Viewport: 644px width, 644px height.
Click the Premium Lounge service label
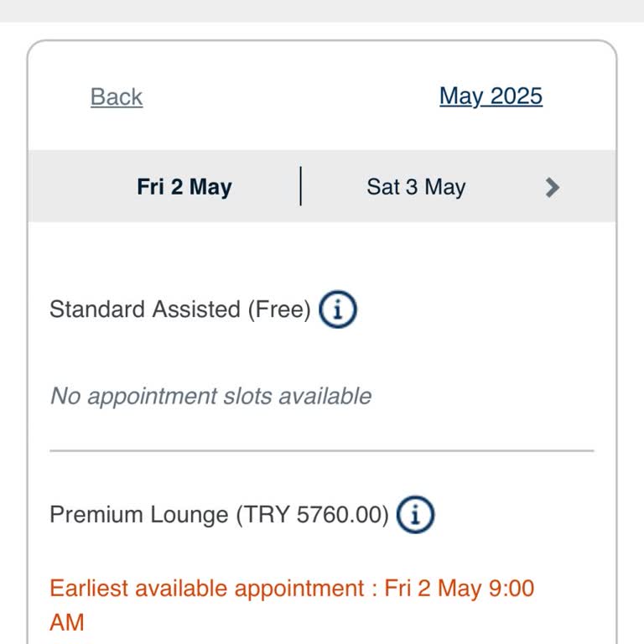139,514
